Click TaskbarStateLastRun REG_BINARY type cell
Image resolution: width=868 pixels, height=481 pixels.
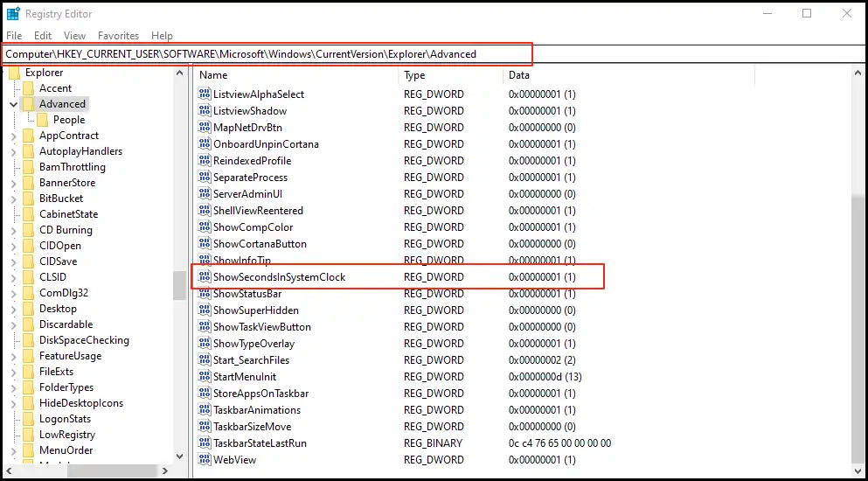[x=433, y=443]
